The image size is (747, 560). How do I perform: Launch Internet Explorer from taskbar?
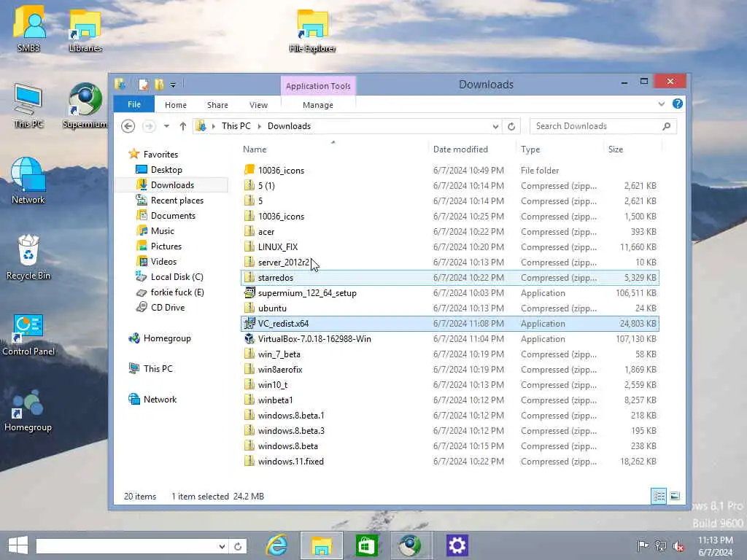pos(276,545)
